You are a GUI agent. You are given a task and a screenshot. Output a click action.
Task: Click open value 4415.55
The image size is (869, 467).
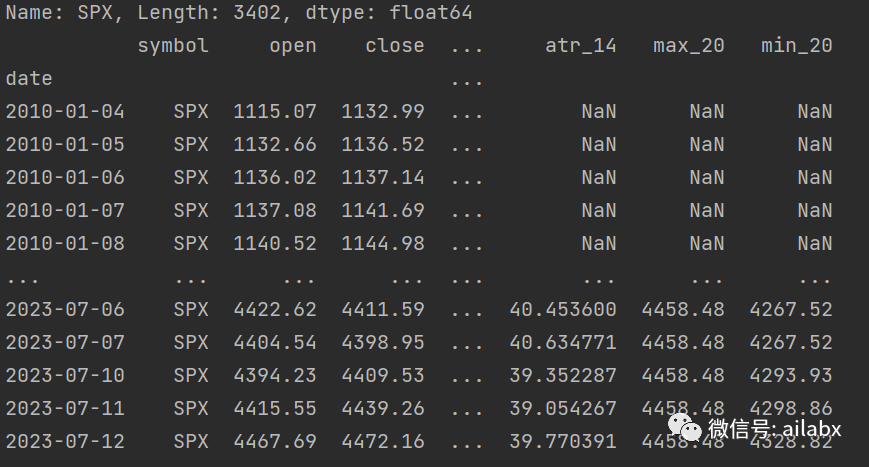point(275,409)
